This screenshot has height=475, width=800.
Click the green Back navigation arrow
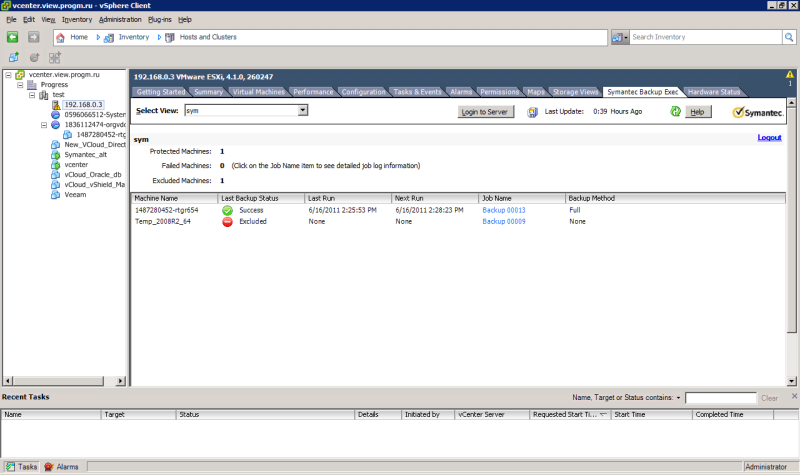(x=12, y=37)
